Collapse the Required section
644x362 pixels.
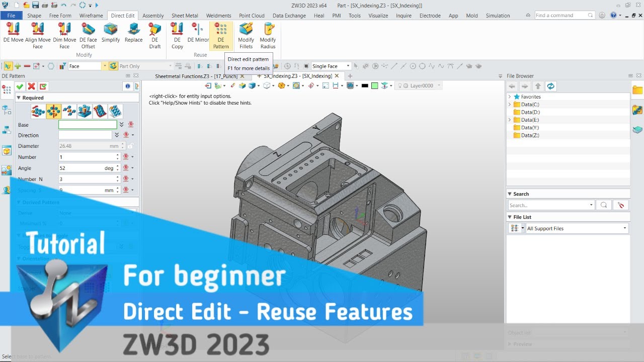click(19, 98)
